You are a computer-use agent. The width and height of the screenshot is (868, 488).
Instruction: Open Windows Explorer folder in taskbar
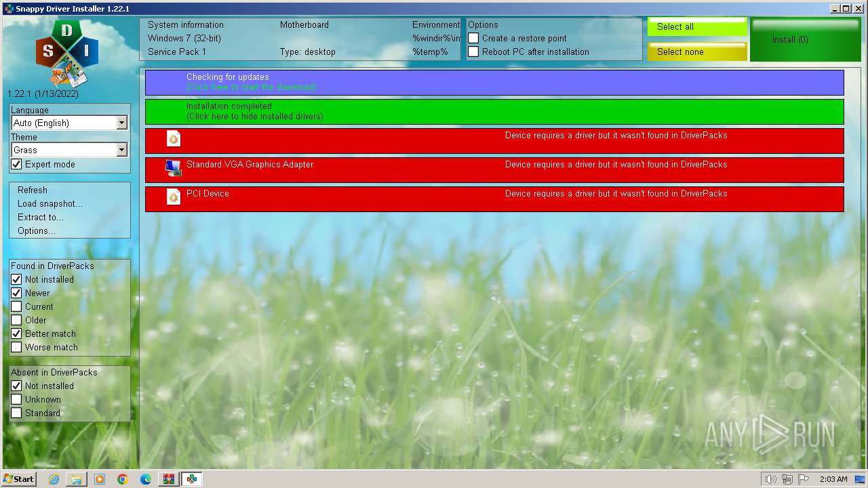point(77,479)
